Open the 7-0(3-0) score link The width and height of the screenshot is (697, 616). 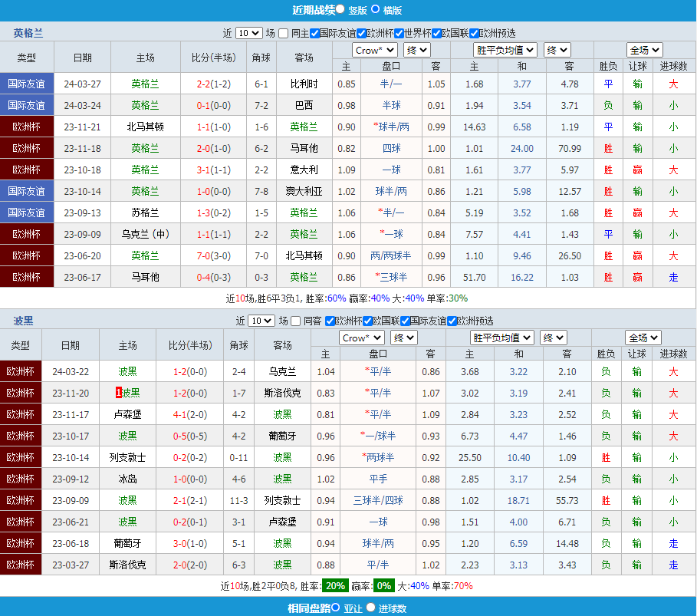pos(213,255)
